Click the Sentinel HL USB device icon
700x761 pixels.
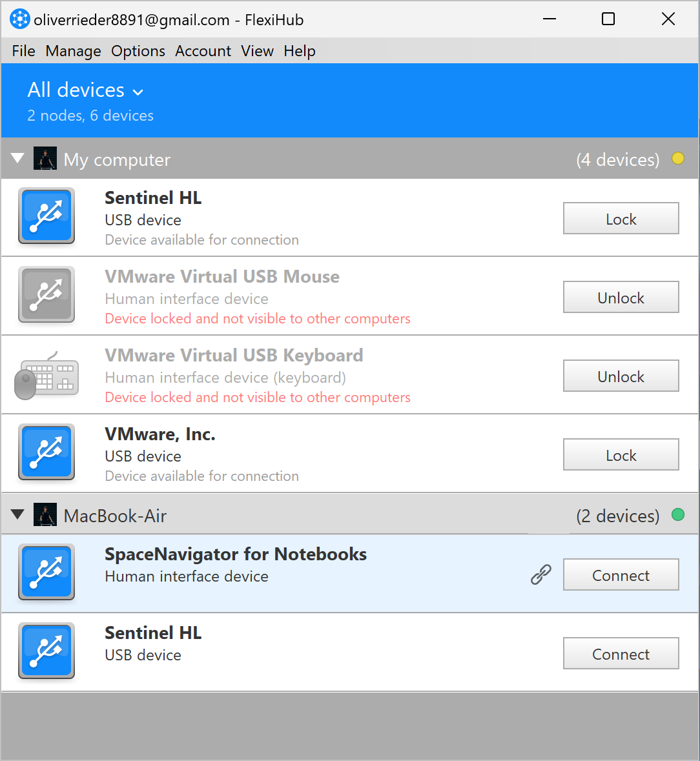[46, 216]
